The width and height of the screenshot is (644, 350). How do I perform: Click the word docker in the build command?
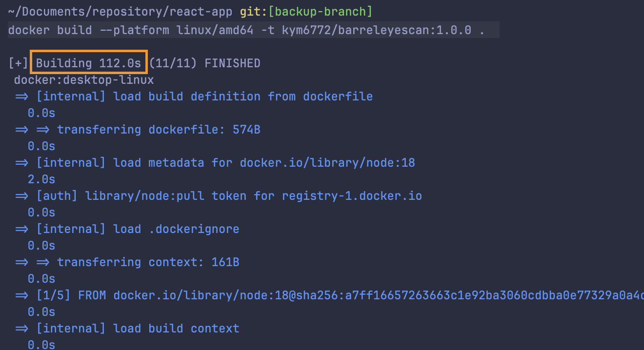click(28, 30)
